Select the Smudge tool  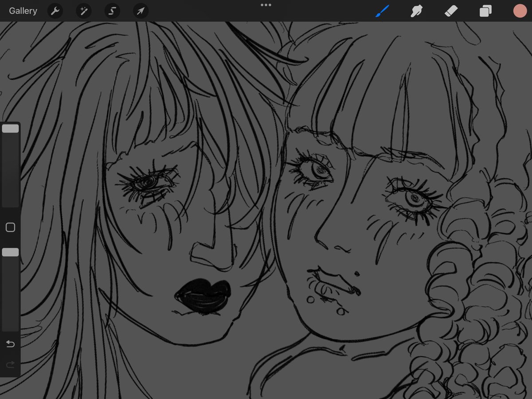pos(416,11)
